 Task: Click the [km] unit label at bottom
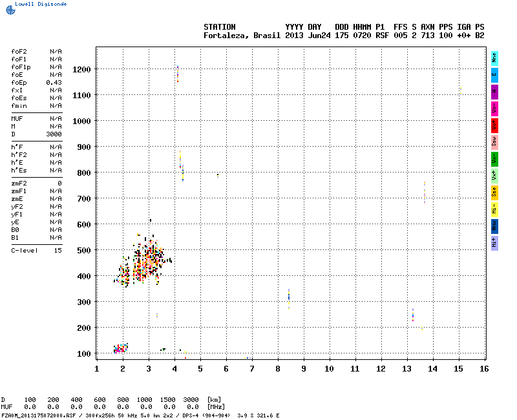point(214,399)
